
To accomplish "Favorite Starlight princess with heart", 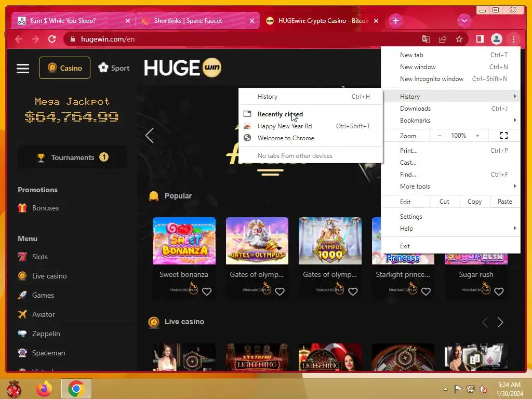I will coord(426,291).
